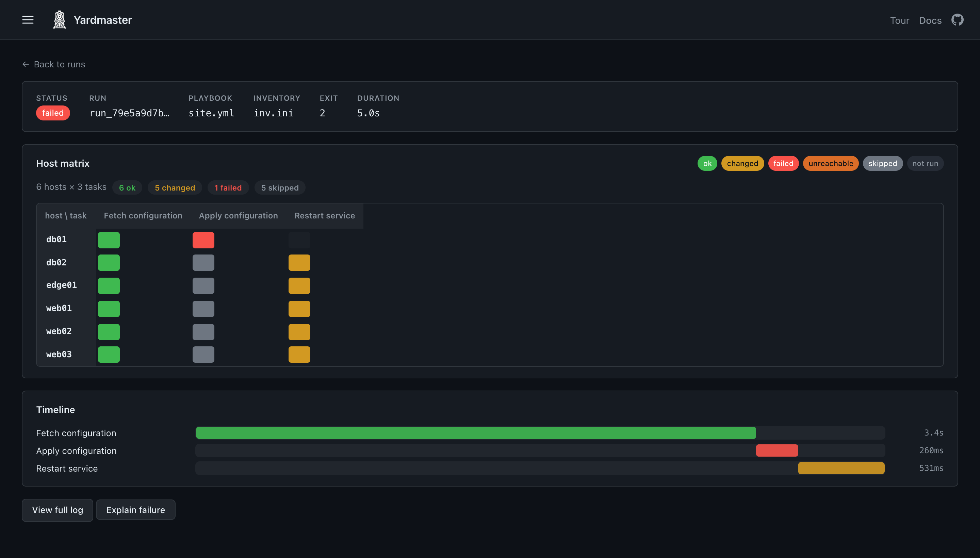
Task: Click the 5 skipped summary chip
Action: pos(280,188)
